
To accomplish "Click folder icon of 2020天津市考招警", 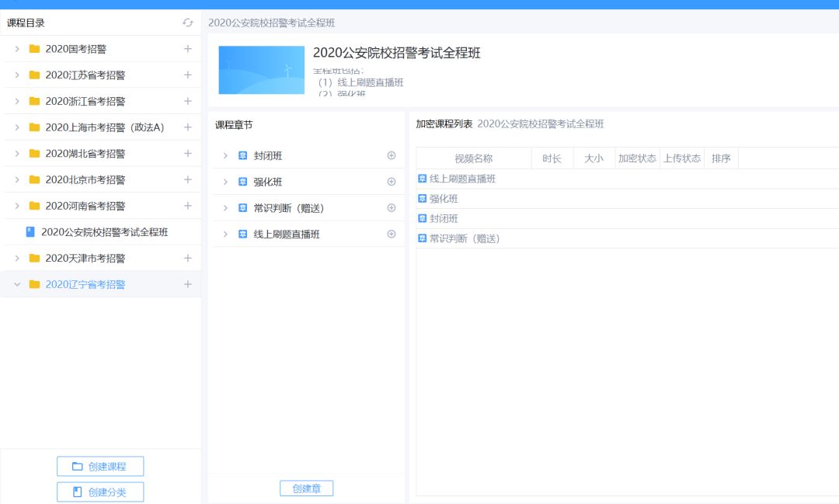I will 34,258.
